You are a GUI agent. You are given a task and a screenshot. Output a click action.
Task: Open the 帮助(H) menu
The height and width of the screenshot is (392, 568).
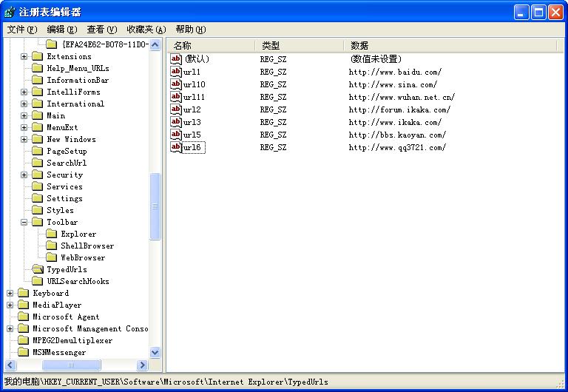tap(191, 30)
